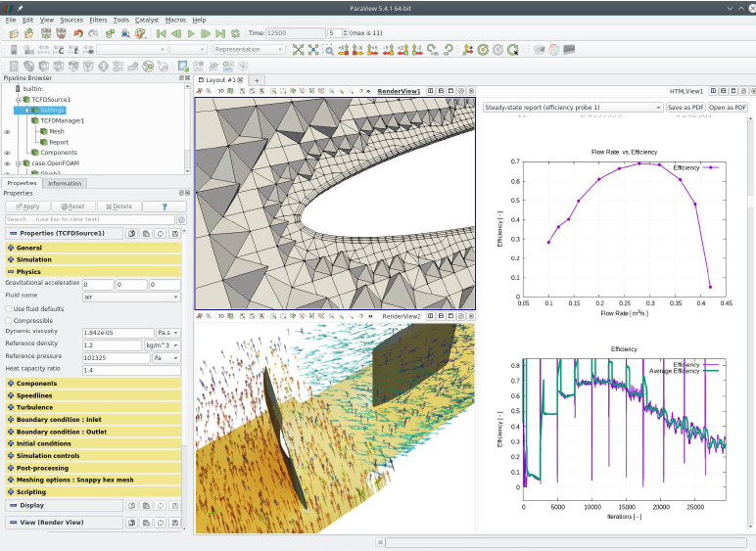The width and height of the screenshot is (756, 551).
Task: Show the center of rotation
Action: (x=483, y=50)
